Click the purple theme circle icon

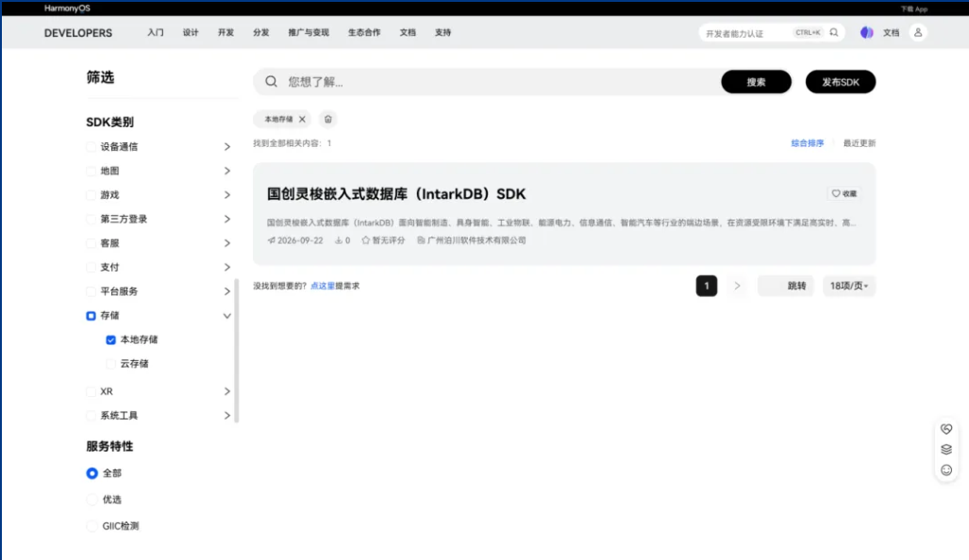866,33
